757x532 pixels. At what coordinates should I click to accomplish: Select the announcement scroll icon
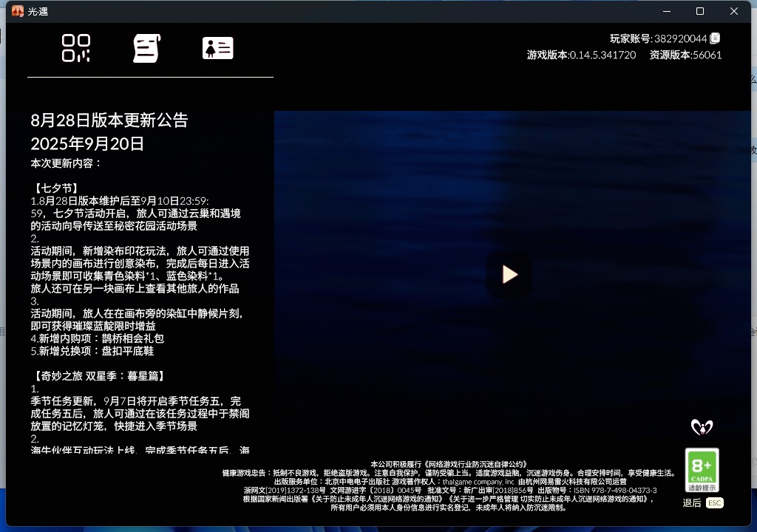click(x=147, y=48)
